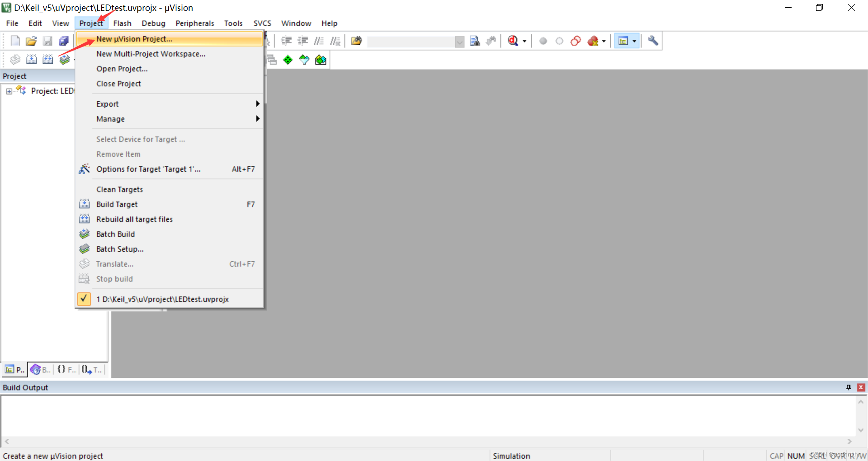
Task: Switch to the Books (B..) bottom tab
Action: (x=40, y=370)
